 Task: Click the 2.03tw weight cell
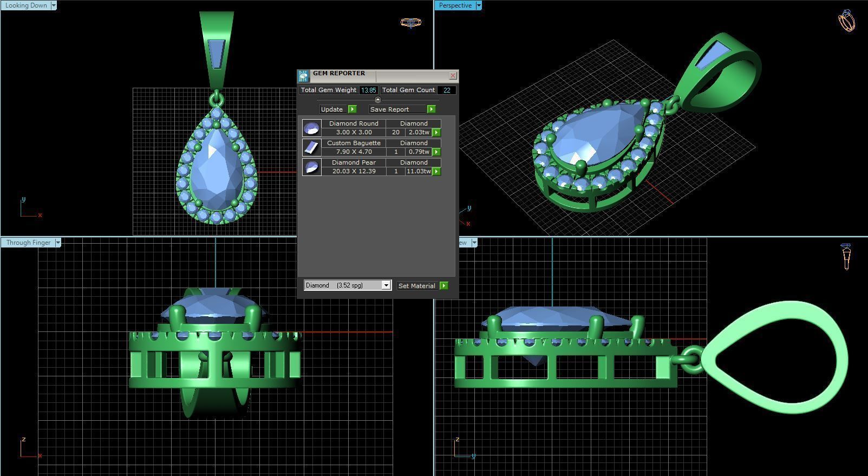419,132
